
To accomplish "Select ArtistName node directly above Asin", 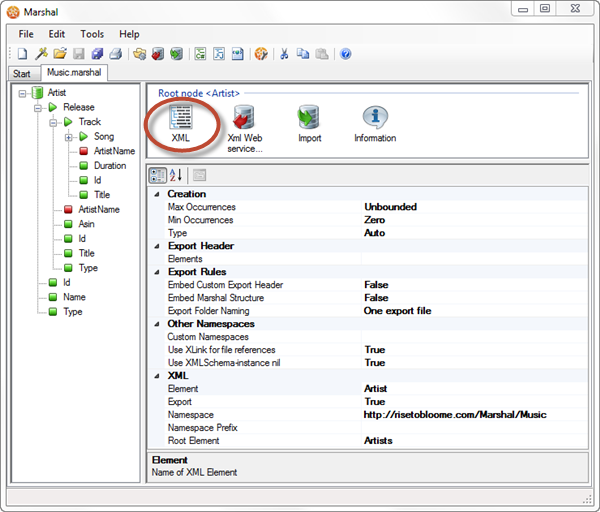I will (x=99, y=209).
